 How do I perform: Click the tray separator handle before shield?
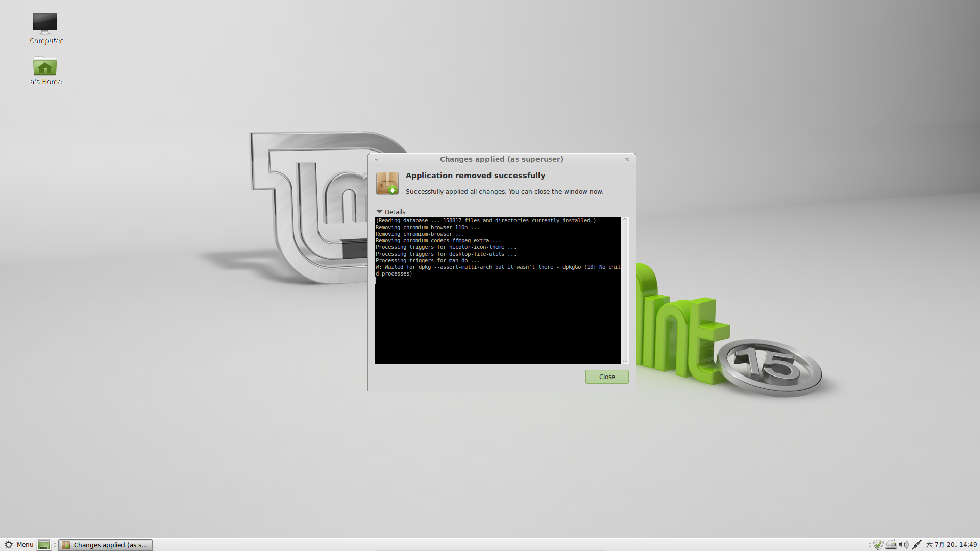(870, 545)
